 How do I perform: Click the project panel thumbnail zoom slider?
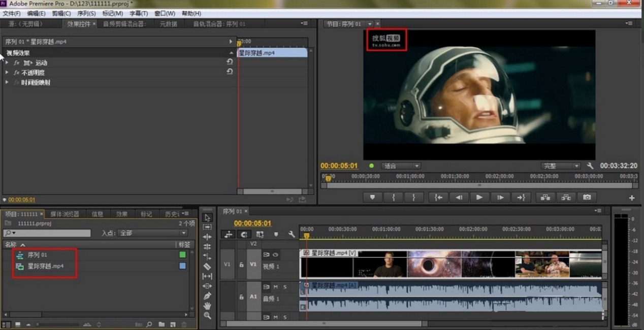tap(58, 324)
